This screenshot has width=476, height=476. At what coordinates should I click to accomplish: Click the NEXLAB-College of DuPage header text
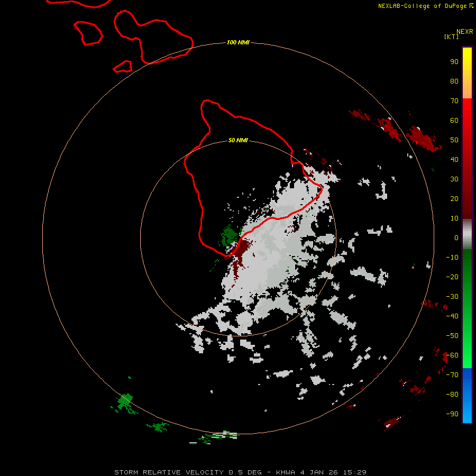[425, 6]
